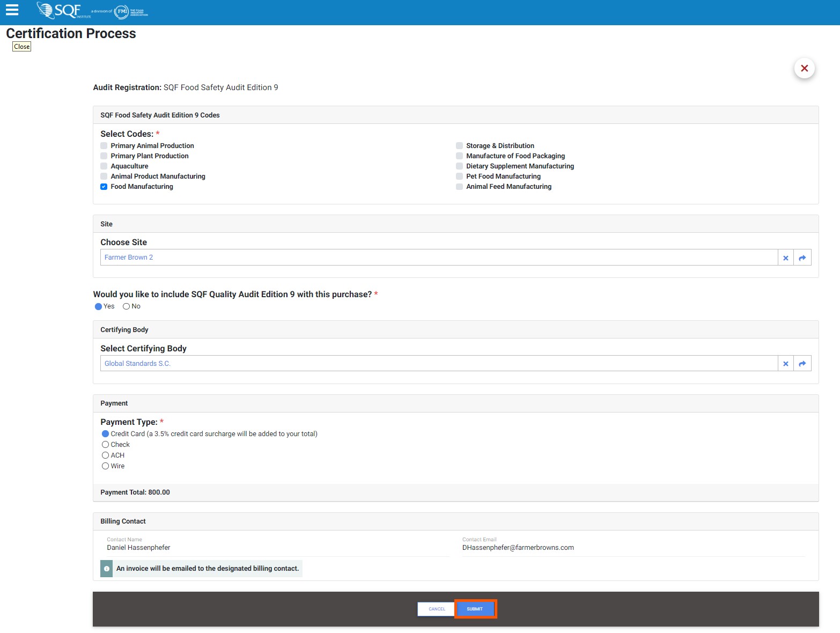Click the red X close icon
Viewport: 840px width, 633px height.
tap(804, 68)
